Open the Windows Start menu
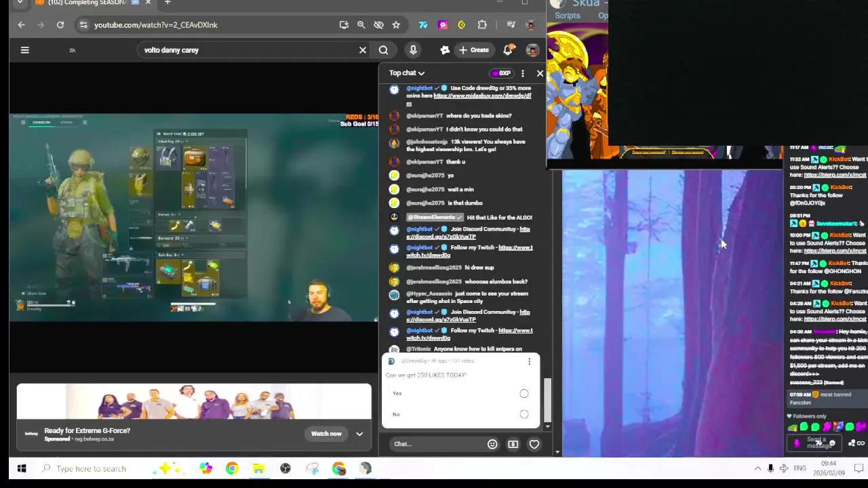This screenshot has width=868, height=488. coord(22,468)
